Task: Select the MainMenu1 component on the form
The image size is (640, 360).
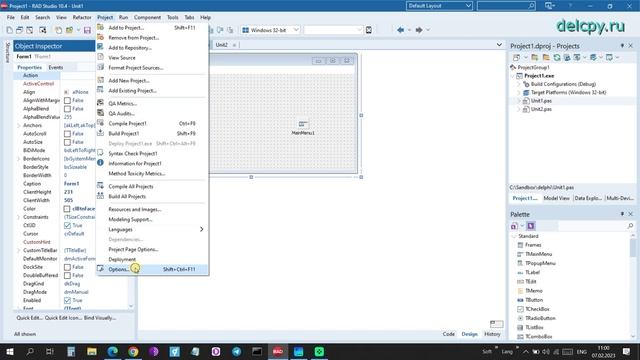Action: 303,124
